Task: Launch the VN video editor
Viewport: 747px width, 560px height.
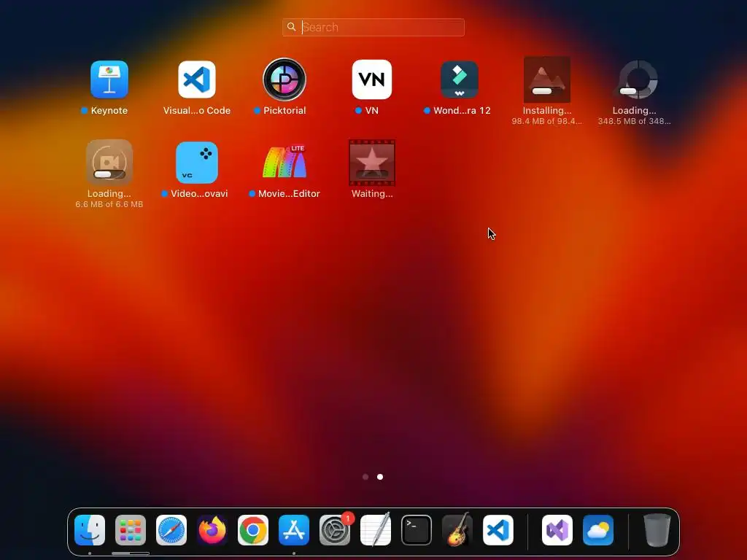Action: click(x=372, y=79)
